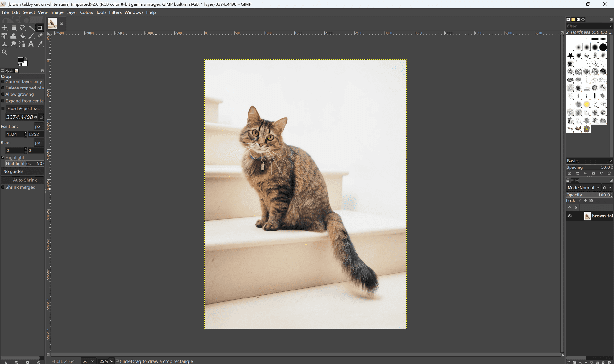
Task: Enable Current layer only checkbox
Action: click(3, 82)
